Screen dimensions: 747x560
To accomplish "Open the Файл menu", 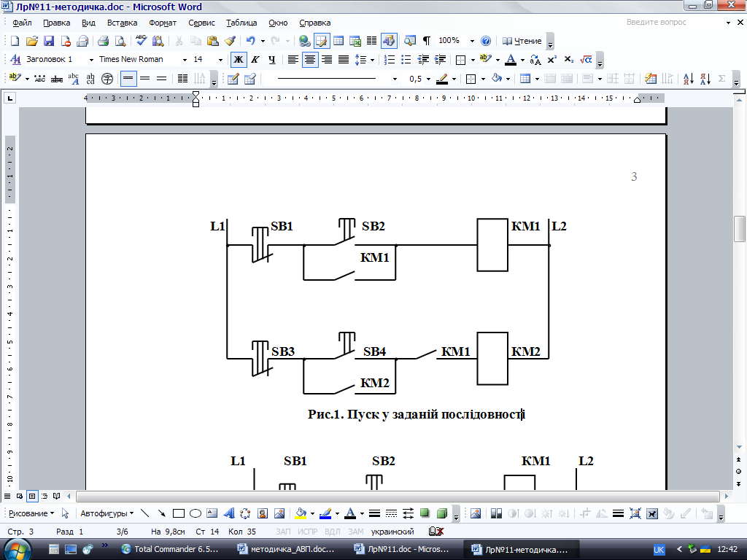I will [x=22, y=23].
